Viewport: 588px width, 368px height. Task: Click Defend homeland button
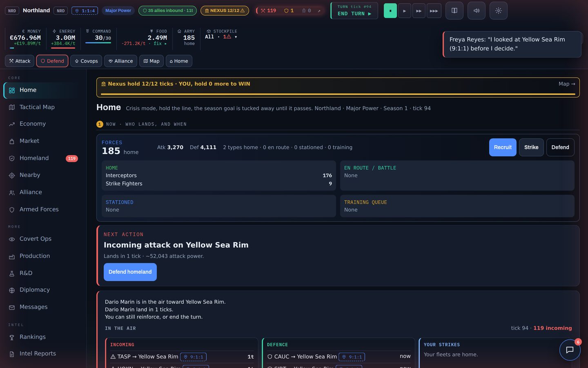(x=130, y=272)
